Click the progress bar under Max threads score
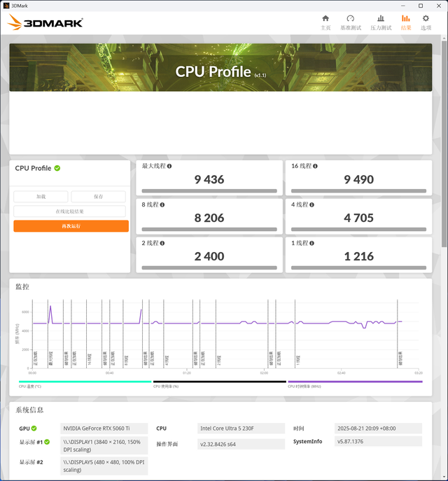Viewport: 448px width, 481px height. point(209,191)
